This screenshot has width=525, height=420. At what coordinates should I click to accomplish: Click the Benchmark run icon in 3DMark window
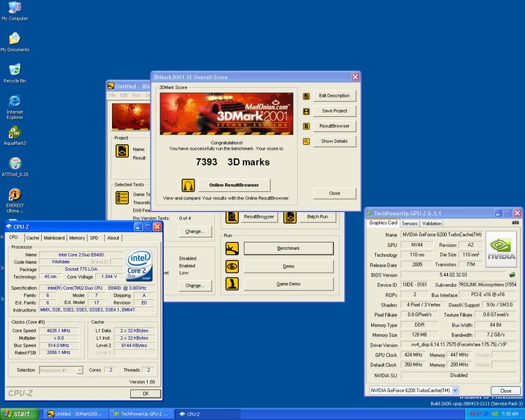[x=232, y=248]
